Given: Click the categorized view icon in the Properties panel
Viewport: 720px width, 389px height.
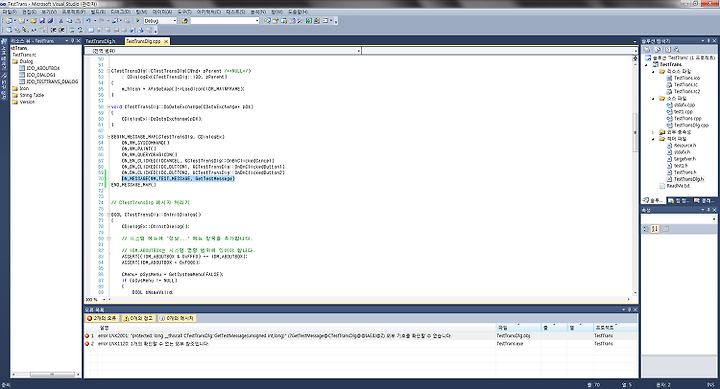Looking at the screenshot, I should [646, 229].
